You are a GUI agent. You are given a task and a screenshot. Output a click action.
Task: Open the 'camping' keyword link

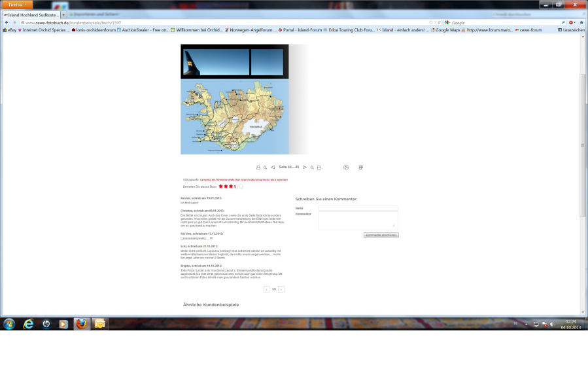click(x=205, y=180)
